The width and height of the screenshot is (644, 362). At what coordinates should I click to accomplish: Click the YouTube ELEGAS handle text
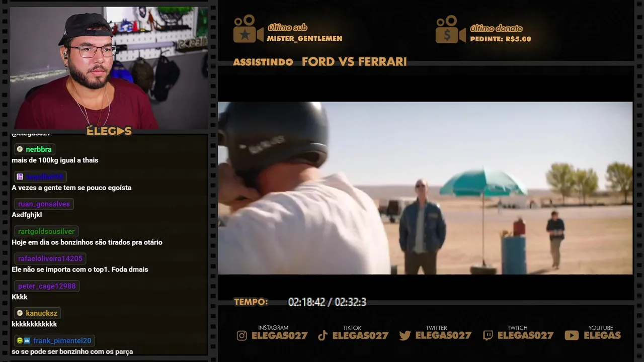pyautogui.click(x=602, y=336)
